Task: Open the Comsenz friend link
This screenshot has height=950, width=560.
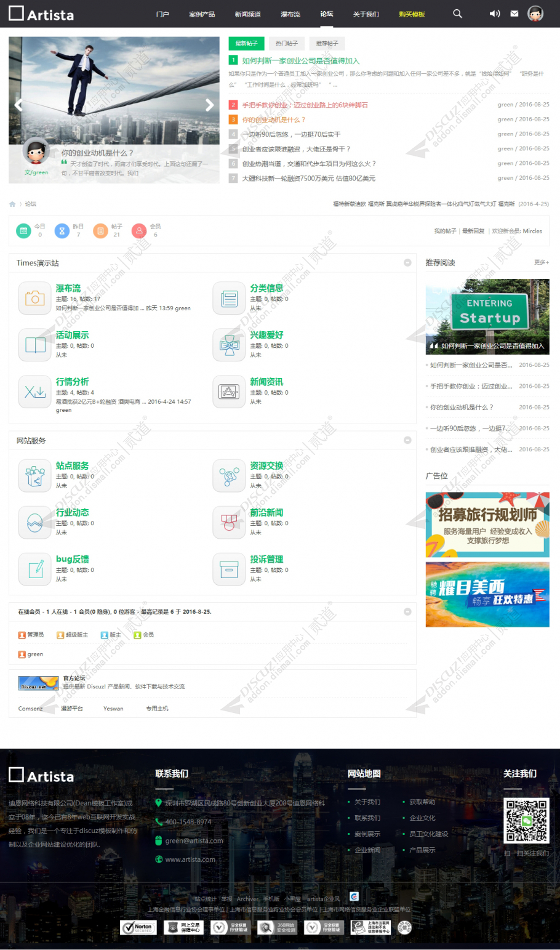Action: coord(30,709)
